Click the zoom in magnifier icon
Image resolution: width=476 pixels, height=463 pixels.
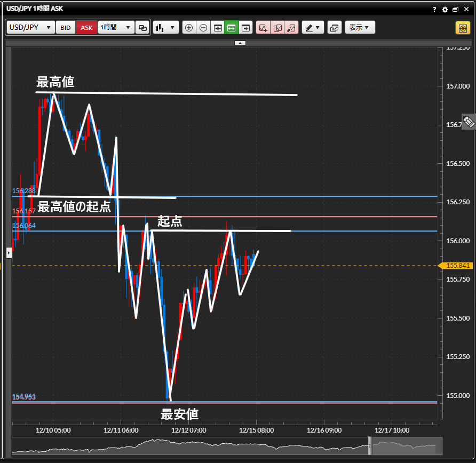tap(189, 28)
